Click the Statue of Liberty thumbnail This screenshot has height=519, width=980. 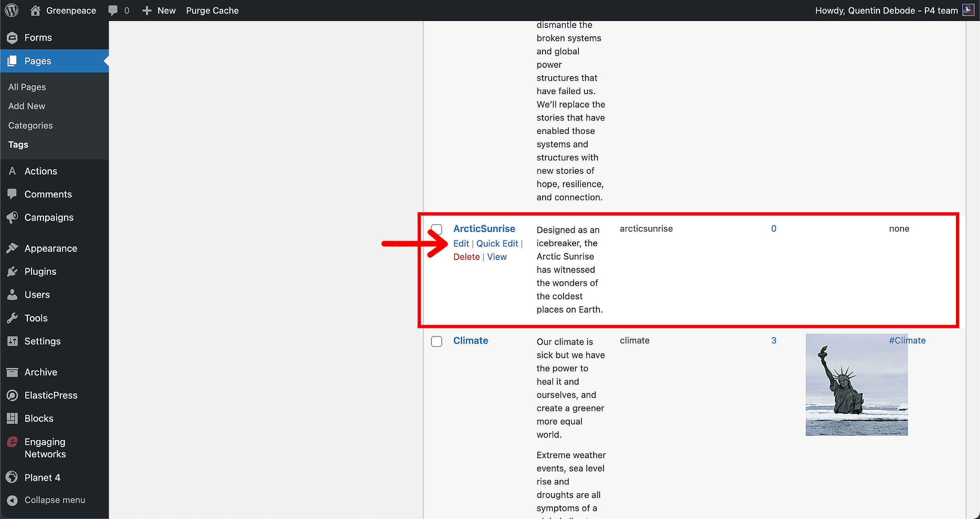tap(856, 384)
